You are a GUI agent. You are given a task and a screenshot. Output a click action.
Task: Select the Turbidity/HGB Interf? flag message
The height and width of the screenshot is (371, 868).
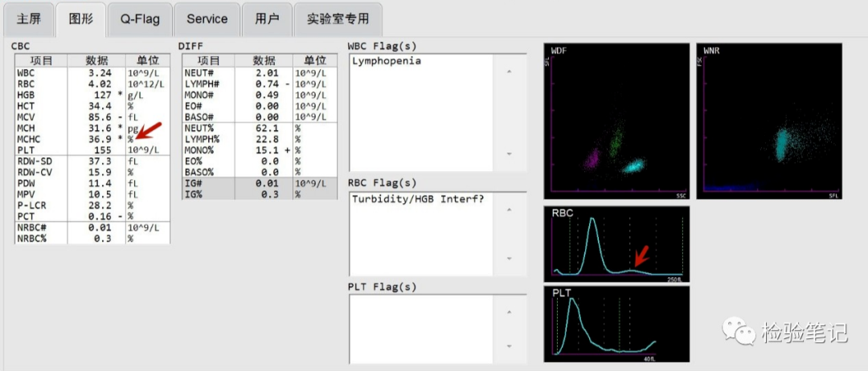tap(418, 199)
